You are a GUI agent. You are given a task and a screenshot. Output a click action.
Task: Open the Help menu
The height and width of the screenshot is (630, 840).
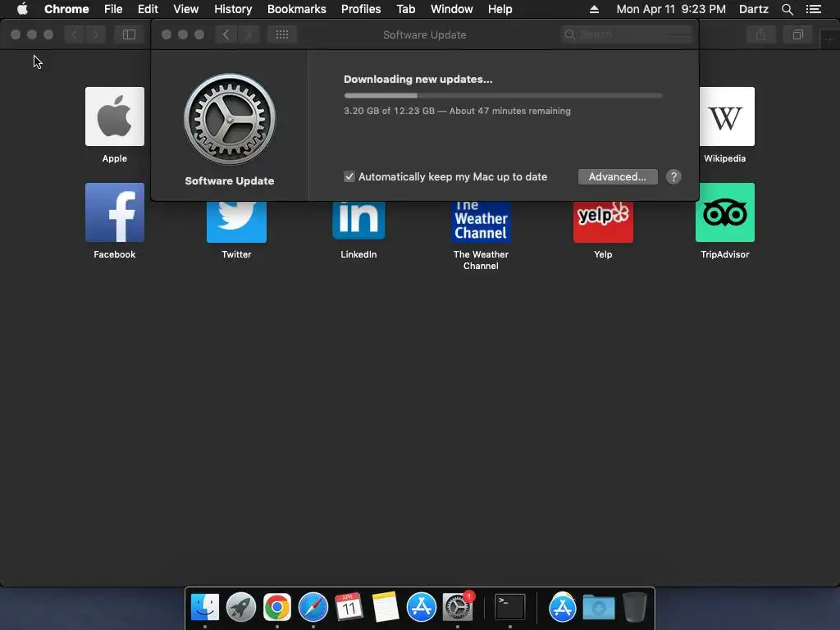[500, 9]
